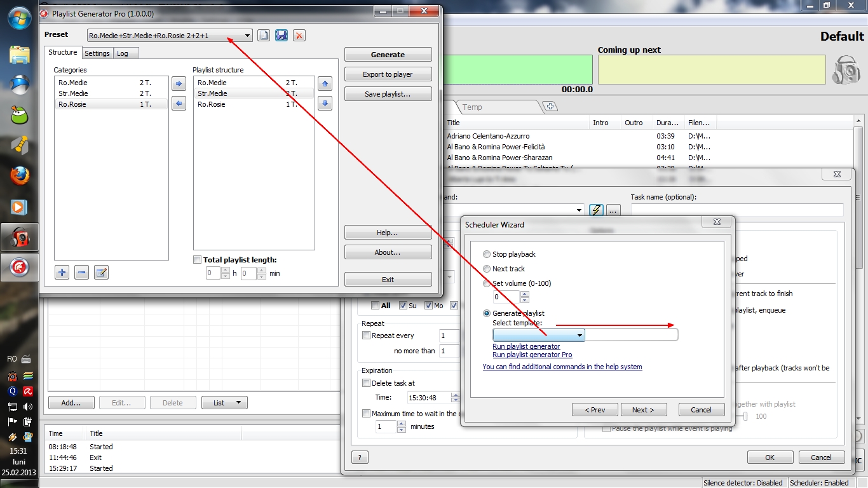Click the Task name (optional) field

click(x=737, y=210)
